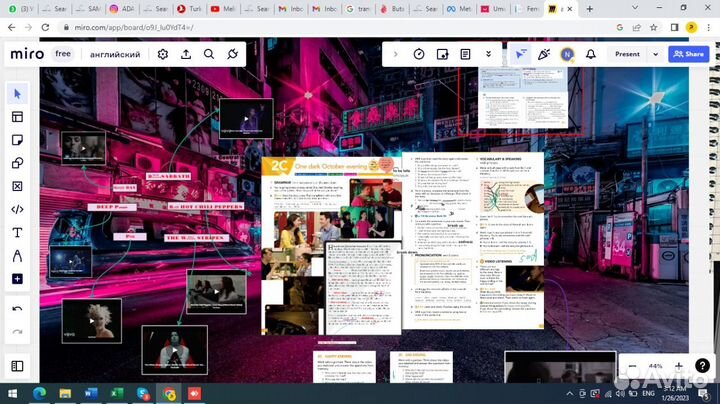This screenshot has height=404, width=720.
Task: Open the board settings gear
Action: [x=163, y=54]
